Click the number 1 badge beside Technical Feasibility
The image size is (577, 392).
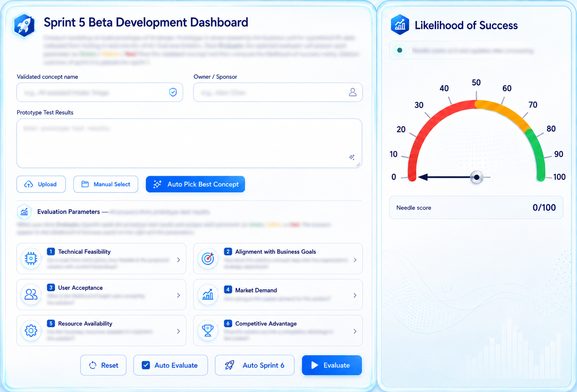[x=51, y=251]
